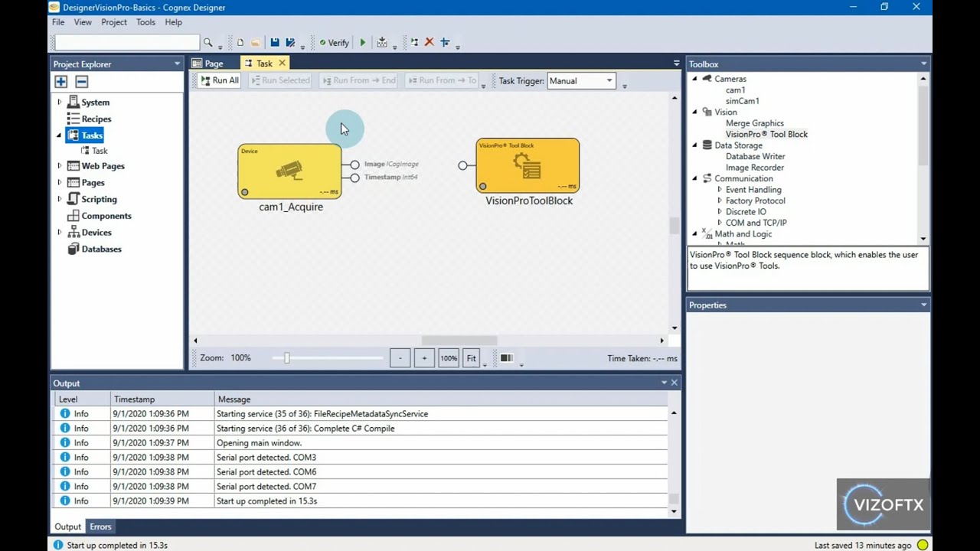The width and height of the screenshot is (980, 551).
Task: Open the File menu
Action: click(58, 22)
